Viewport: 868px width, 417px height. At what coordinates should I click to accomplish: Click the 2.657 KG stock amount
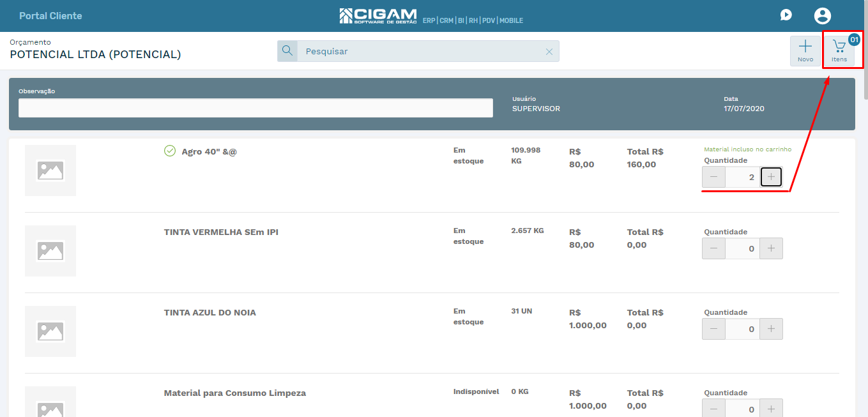(528, 231)
